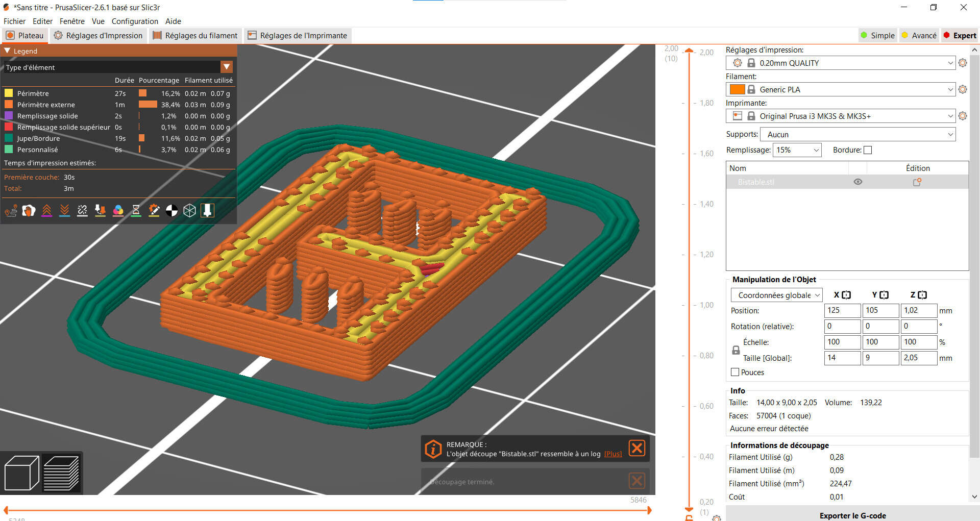
Task: Open print settings gear next to 0.20mm QUALITY
Action: (963, 63)
